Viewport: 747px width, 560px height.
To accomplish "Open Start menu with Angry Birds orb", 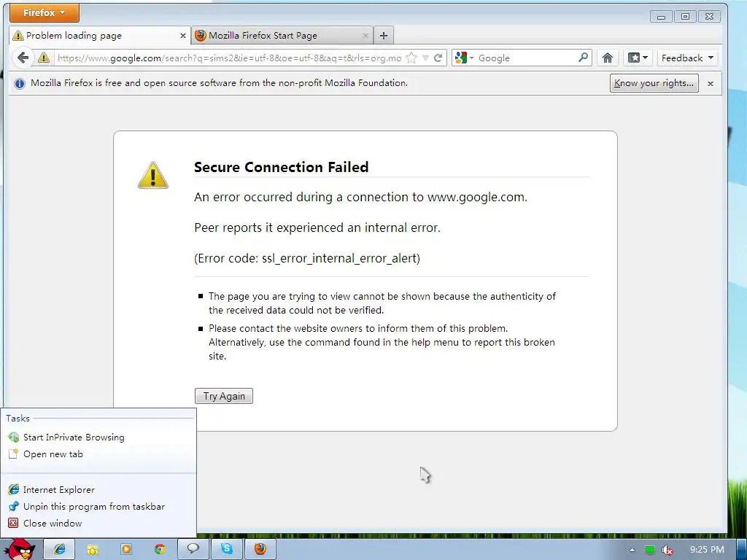I will coord(20,549).
